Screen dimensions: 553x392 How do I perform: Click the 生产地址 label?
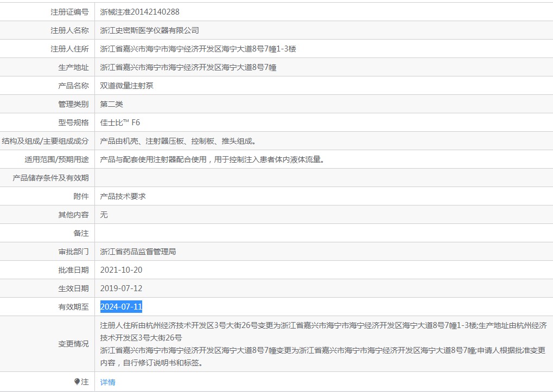coord(73,67)
